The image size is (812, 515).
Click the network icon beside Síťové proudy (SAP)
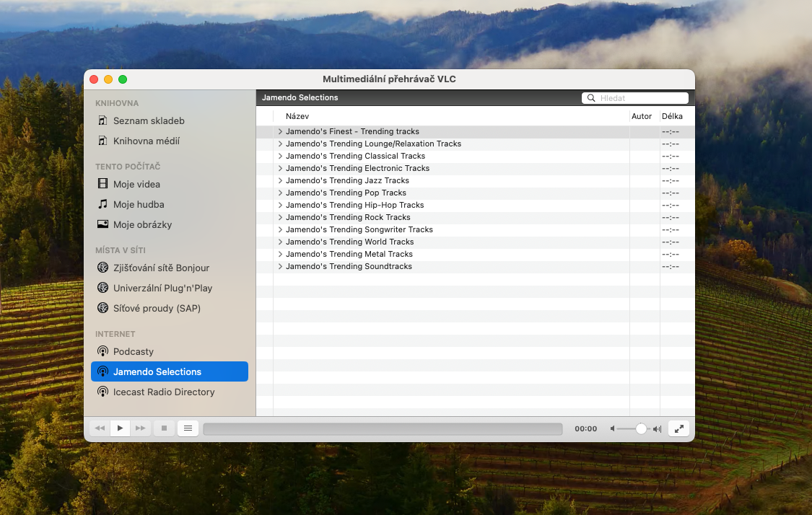pos(102,308)
